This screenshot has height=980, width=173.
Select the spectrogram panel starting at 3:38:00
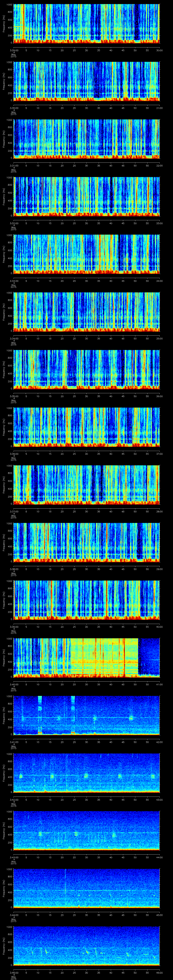[x=87, y=542]
